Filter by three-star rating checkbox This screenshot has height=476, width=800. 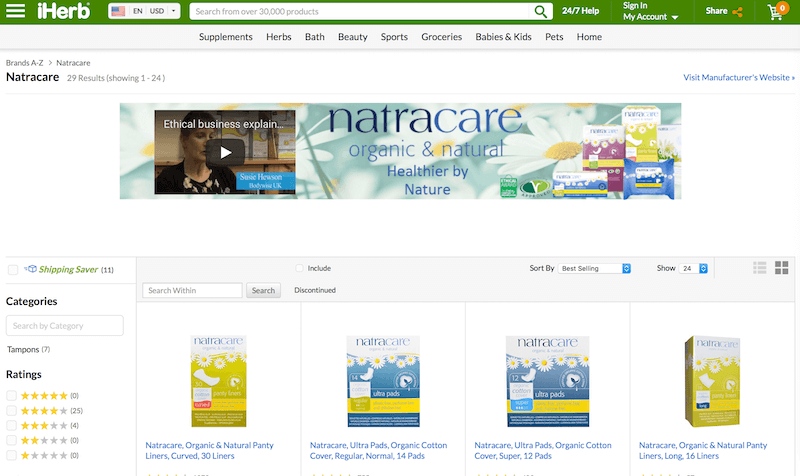click(12, 425)
